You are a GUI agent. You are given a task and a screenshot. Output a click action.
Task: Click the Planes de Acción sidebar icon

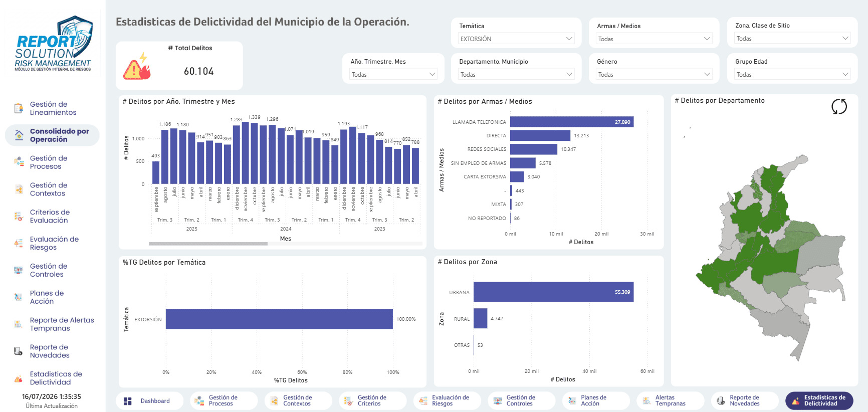click(19, 297)
